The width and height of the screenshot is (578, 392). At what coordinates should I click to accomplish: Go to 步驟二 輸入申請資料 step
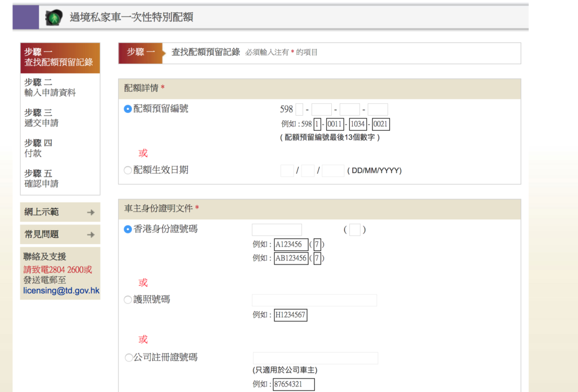tap(50, 87)
